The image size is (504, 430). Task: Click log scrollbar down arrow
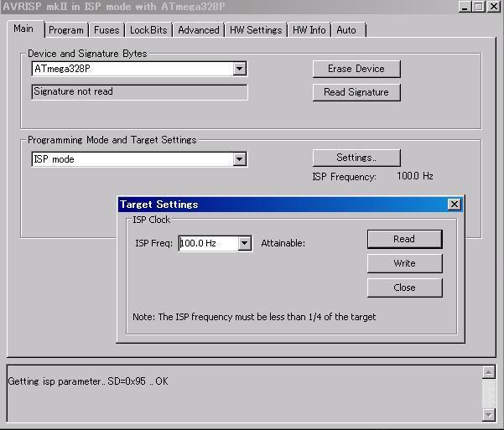pos(489,415)
